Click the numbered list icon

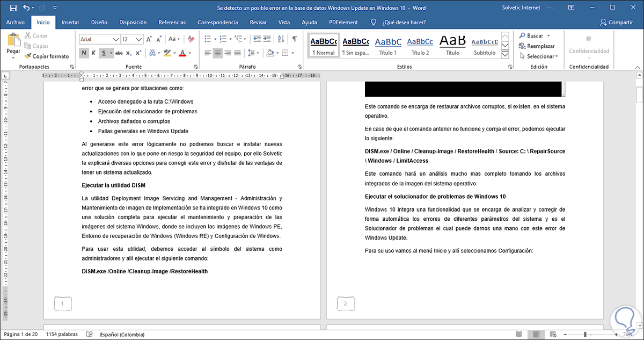(x=224, y=39)
